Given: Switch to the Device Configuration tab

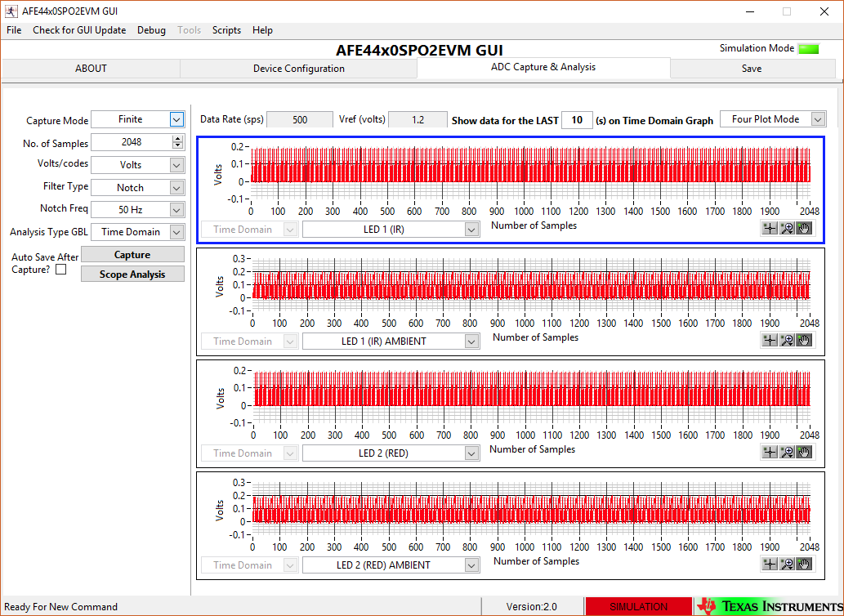Looking at the screenshot, I should point(299,69).
